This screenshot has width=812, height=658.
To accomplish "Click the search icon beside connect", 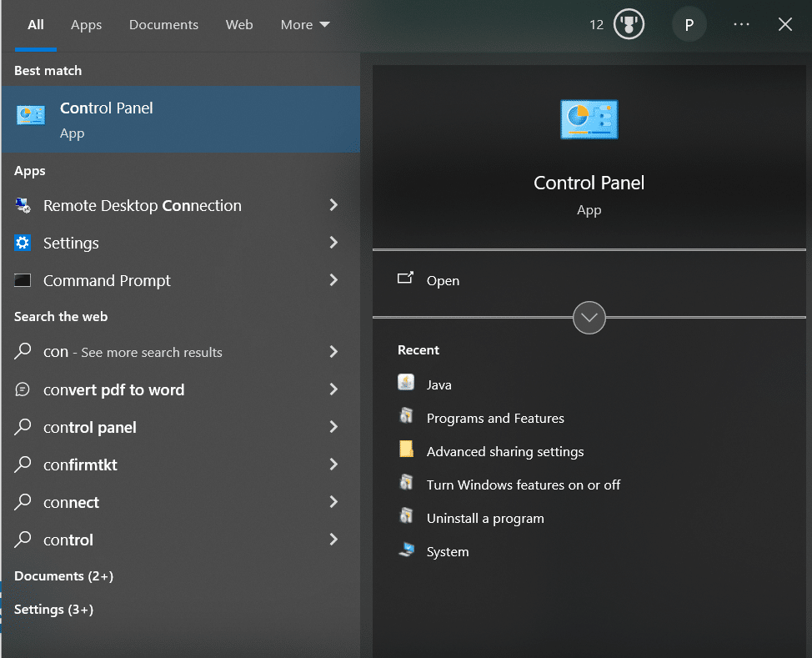I will [23, 501].
